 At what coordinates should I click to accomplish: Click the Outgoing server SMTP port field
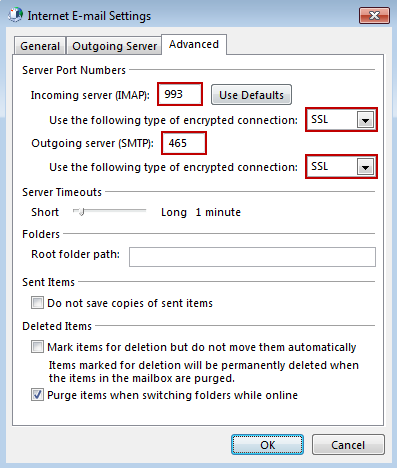(184, 143)
